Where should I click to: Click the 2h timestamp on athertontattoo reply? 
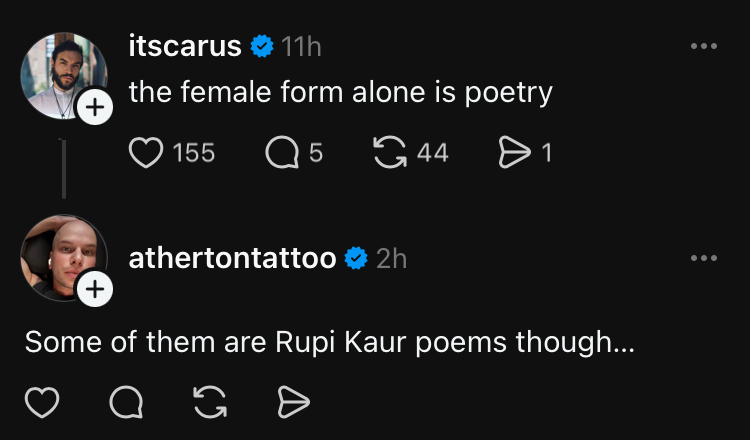391,258
